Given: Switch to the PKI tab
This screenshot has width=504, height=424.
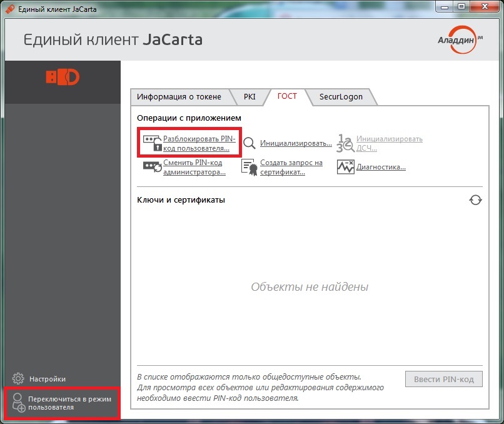Looking at the screenshot, I should tap(249, 97).
